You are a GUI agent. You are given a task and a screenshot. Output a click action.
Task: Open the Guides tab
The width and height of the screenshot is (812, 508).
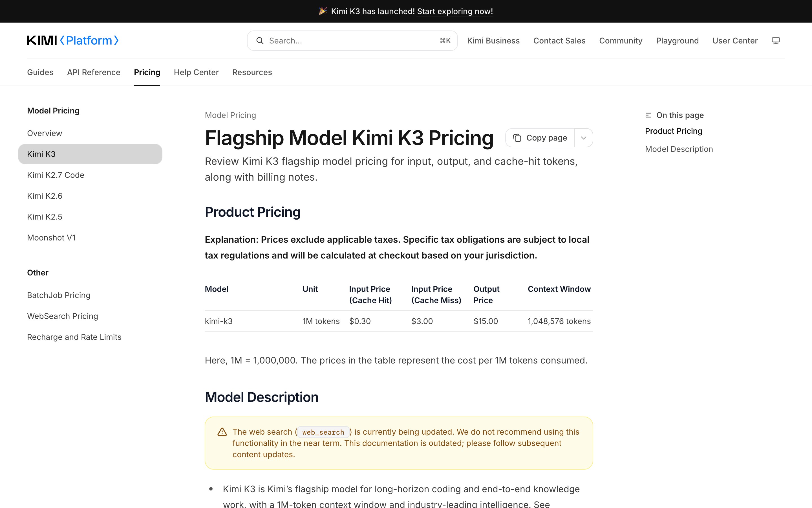point(40,72)
